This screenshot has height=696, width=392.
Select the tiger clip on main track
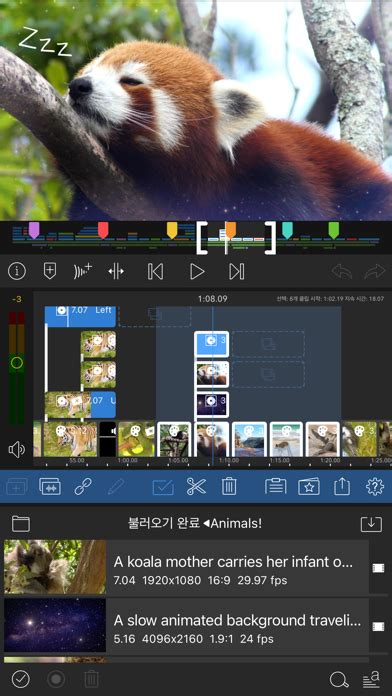[70, 439]
